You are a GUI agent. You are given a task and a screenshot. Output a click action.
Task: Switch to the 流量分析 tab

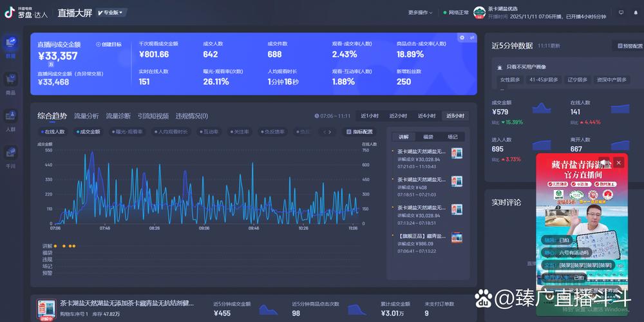[x=86, y=116]
